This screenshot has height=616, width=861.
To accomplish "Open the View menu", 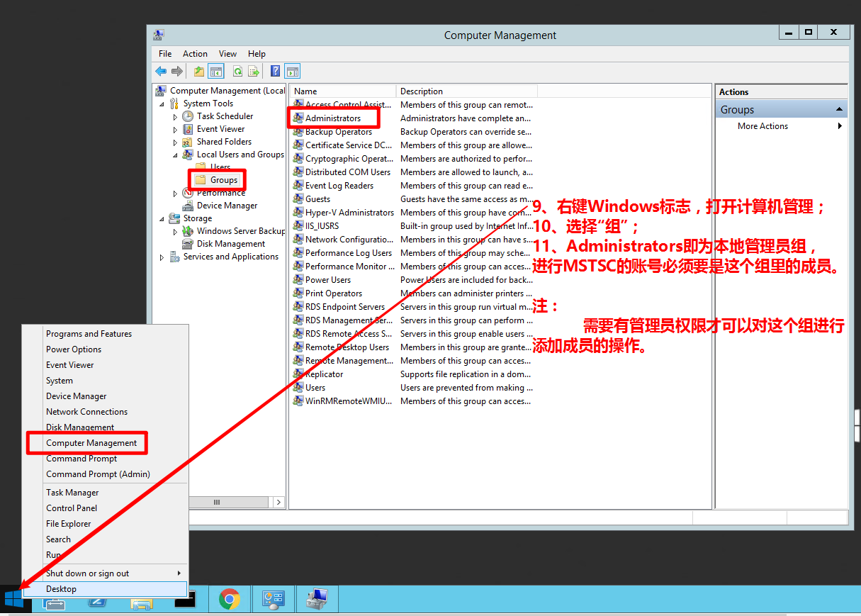I will click(227, 53).
